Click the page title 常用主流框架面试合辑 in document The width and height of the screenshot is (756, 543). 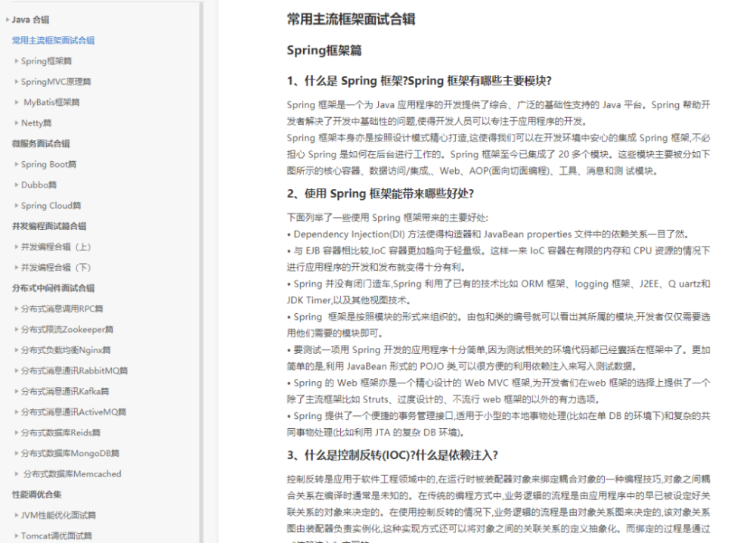pos(351,20)
